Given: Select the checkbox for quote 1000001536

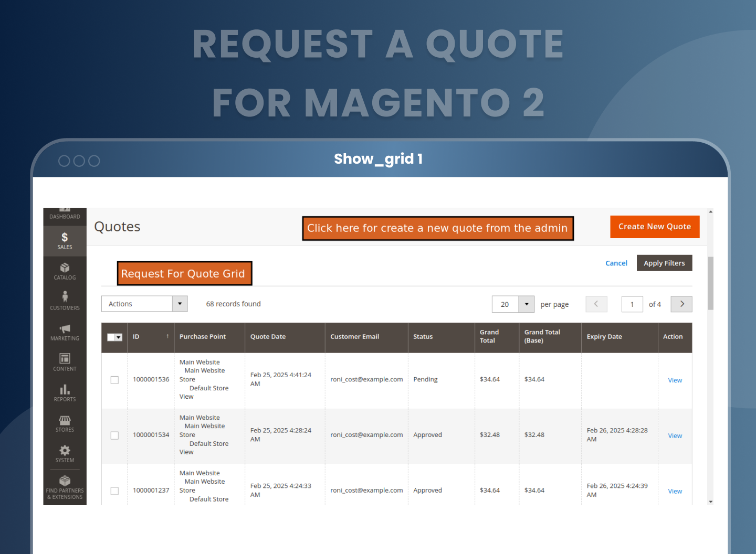Looking at the screenshot, I should (114, 380).
